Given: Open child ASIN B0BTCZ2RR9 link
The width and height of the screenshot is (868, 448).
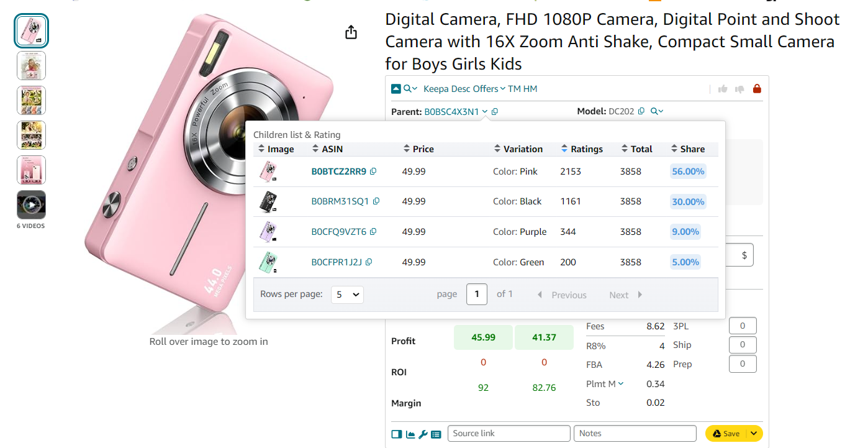Looking at the screenshot, I should [x=338, y=171].
